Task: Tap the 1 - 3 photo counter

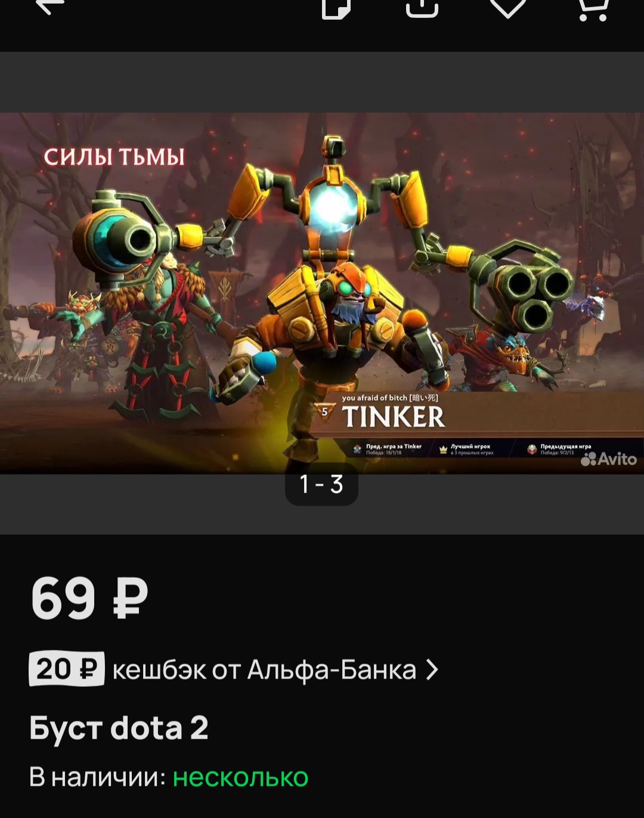Action: pos(321,484)
